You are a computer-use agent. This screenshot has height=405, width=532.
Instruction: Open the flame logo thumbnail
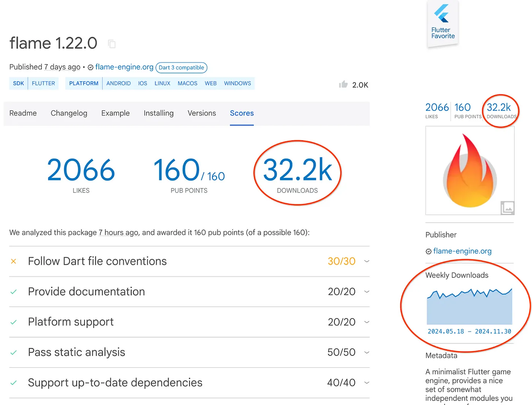click(470, 171)
